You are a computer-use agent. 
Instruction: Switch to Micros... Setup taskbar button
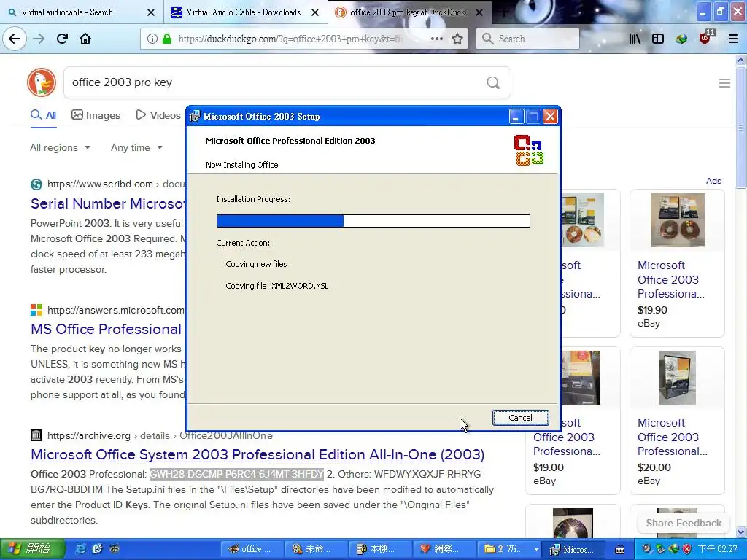[573, 549]
